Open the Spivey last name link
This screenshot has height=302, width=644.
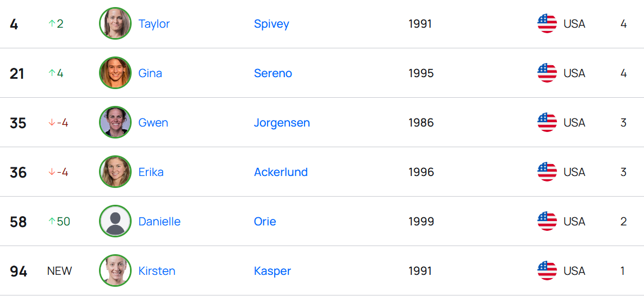[x=271, y=24]
